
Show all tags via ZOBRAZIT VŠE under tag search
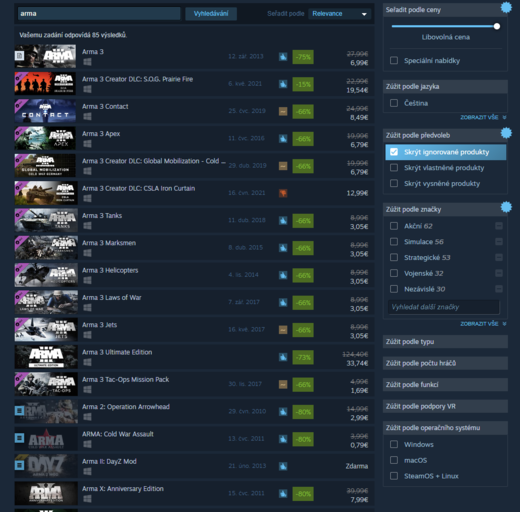pos(483,324)
